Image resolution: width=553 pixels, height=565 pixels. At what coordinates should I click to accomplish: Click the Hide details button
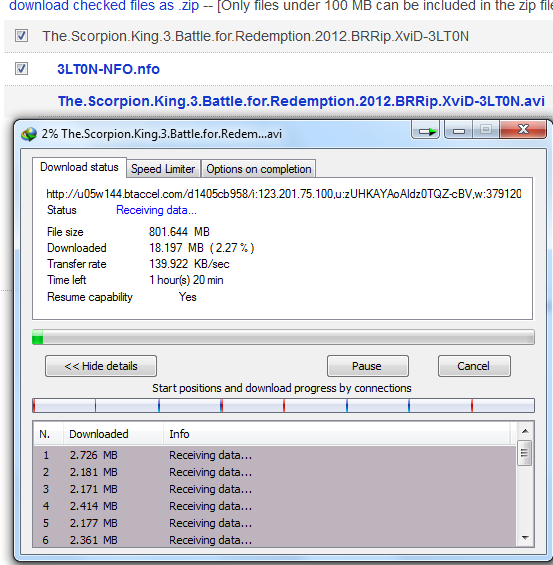point(101,366)
